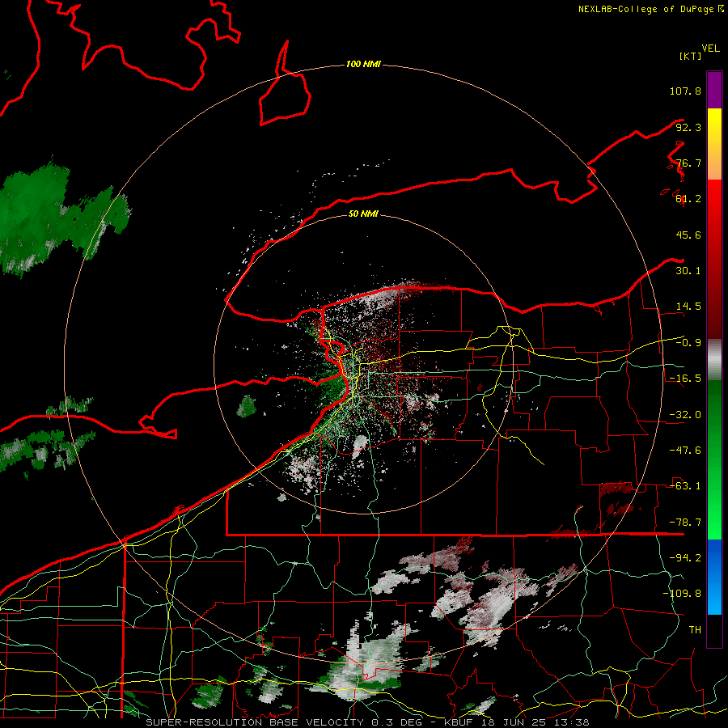The image size is (728, 728).
Task: Click the purple top segment of color bar
Action: 714,90
